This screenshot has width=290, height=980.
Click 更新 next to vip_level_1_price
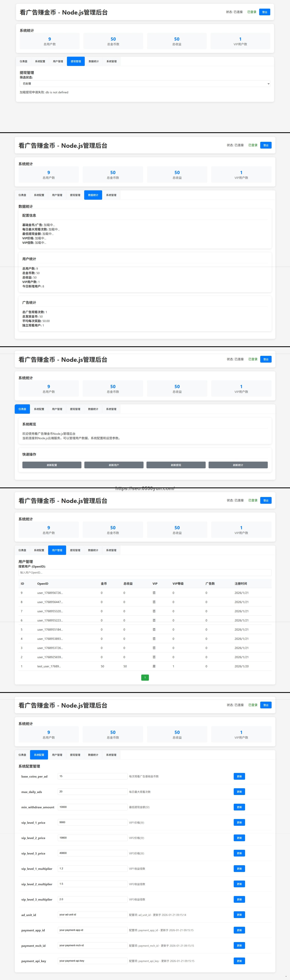[239, 822]
